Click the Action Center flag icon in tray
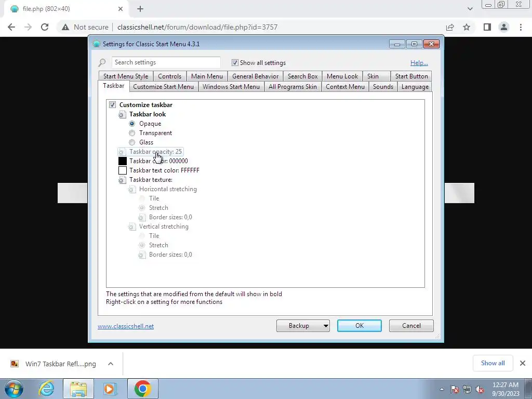This screenshot has width=532, height=399. [x=454, y=389]
